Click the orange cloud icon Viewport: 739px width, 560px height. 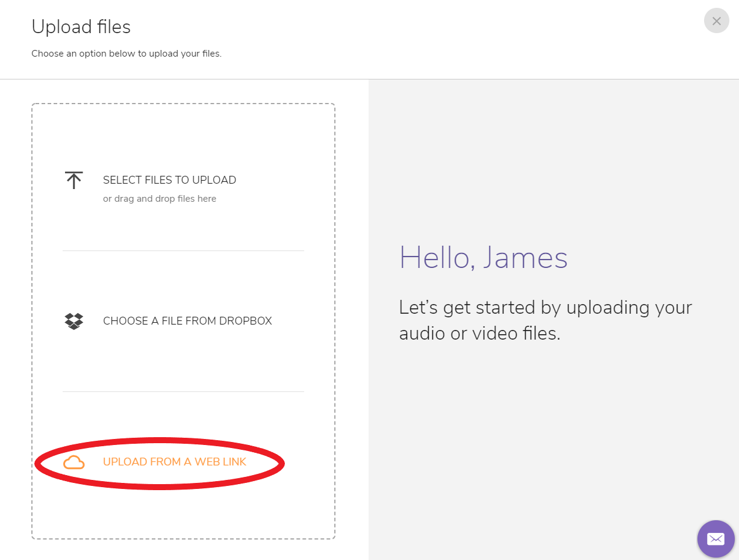(x=73, y=462)
